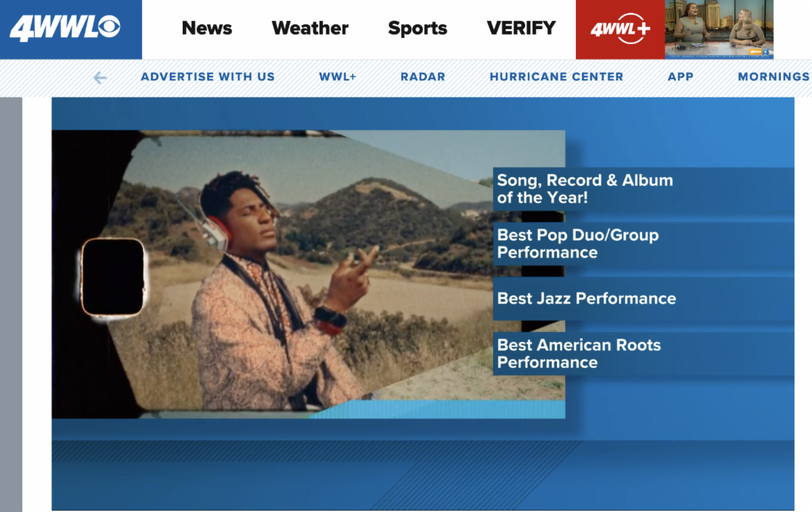Click the left arrow in secondary nav
The height and width of the screenshot is (512, 812).
(100, 78)
